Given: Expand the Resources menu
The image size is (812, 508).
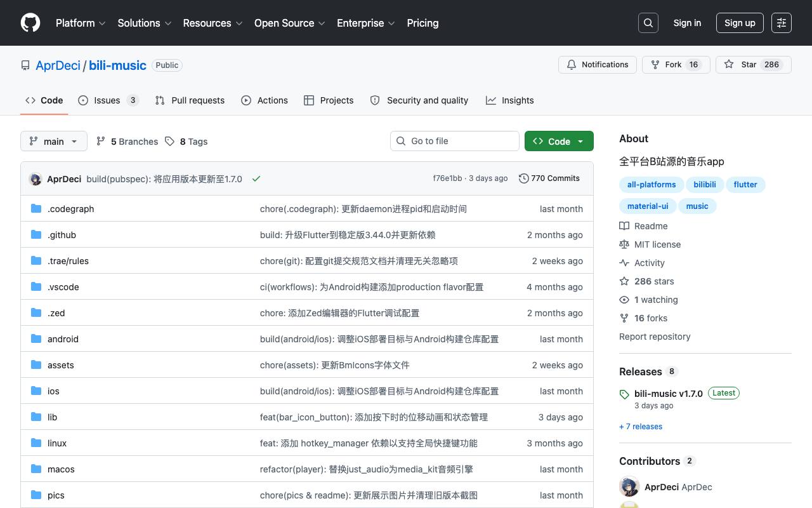Looking at the screenshot, I should click(x=213, y=23).
